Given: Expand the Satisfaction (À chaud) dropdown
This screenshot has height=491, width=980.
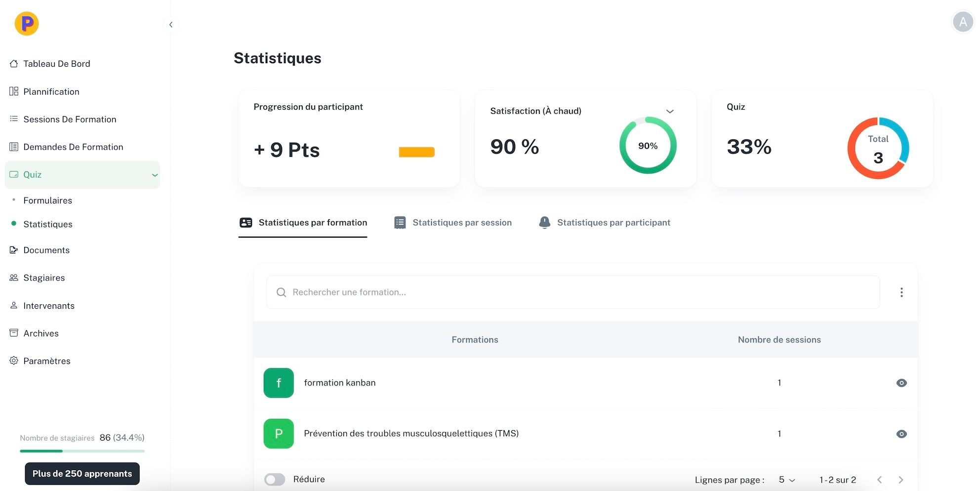Looking at the screenshot, I should pyautogui.click(x=670, y=111).
